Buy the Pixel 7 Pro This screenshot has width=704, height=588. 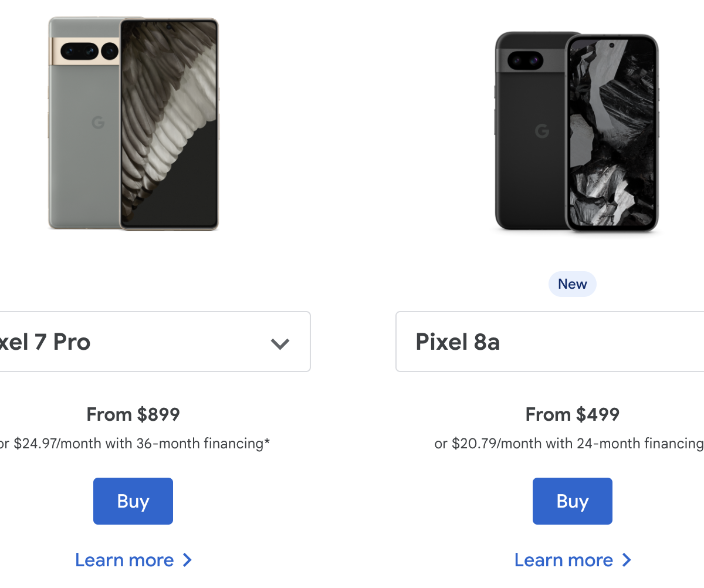point(133,501)
